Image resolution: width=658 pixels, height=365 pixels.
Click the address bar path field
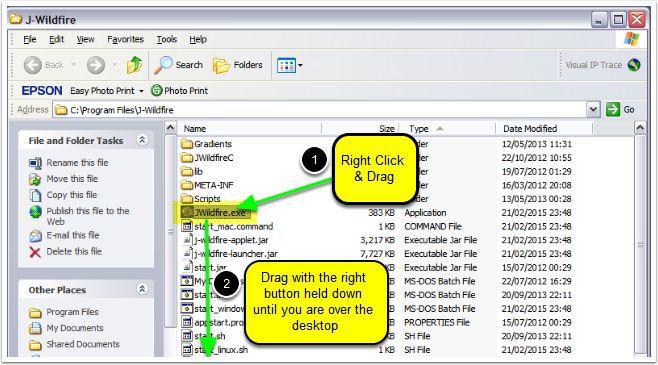click(321, 110)
